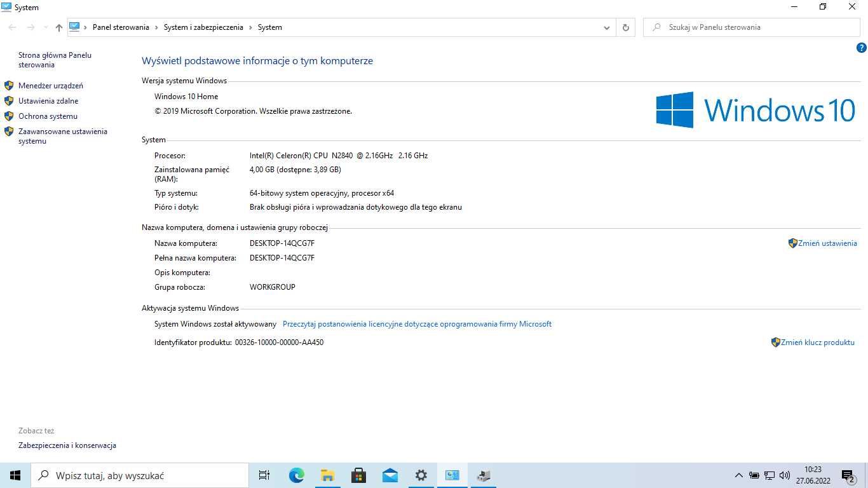Screen dimensions: 868x488
Task: Open Zaawansowane ustawienia systemu link
Action: 63,136
